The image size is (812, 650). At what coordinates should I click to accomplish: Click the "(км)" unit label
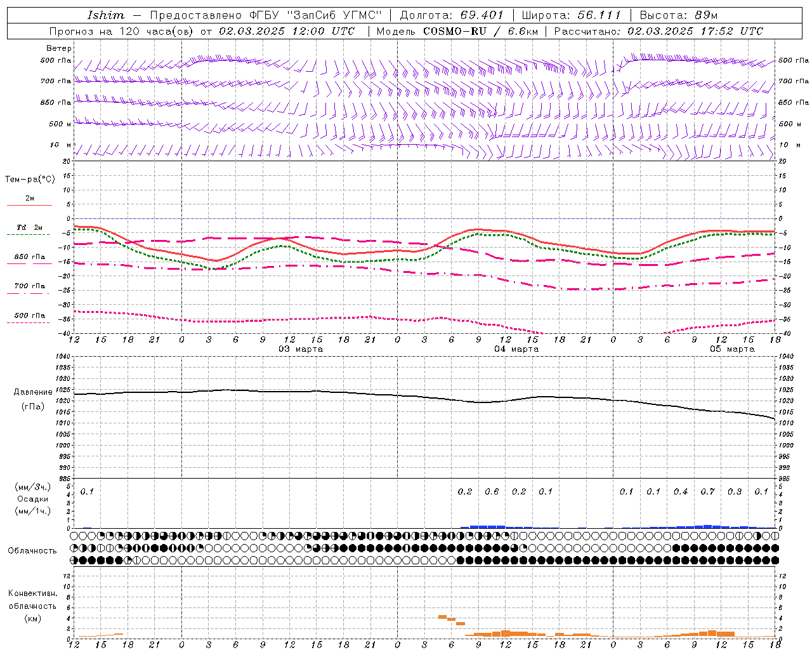click(x=32, y=618)
